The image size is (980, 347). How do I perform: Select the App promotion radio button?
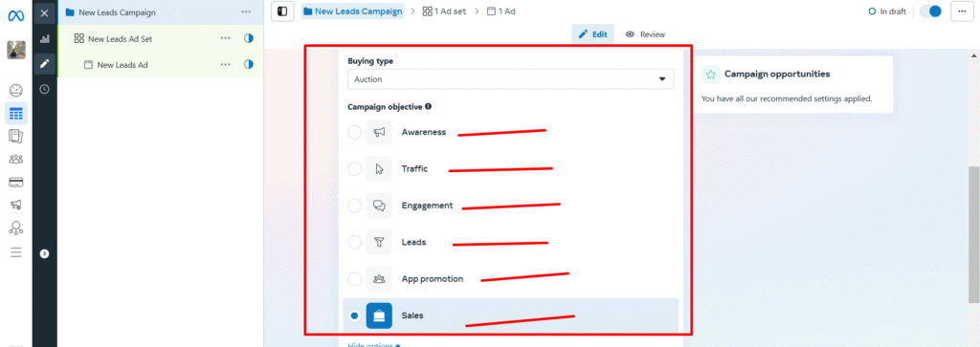tap(354, 279)
